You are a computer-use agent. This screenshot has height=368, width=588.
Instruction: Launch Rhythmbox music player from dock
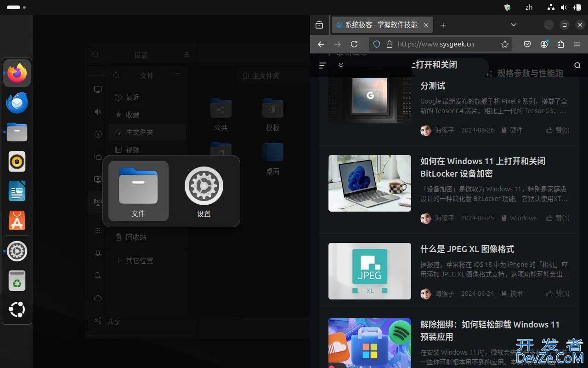click(17, 161)
